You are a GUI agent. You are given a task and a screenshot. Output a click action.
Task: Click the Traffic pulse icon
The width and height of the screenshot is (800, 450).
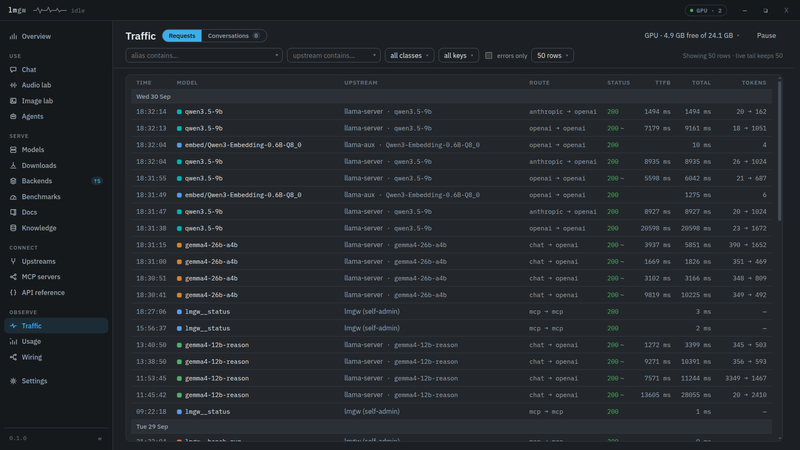click(13, 326)
